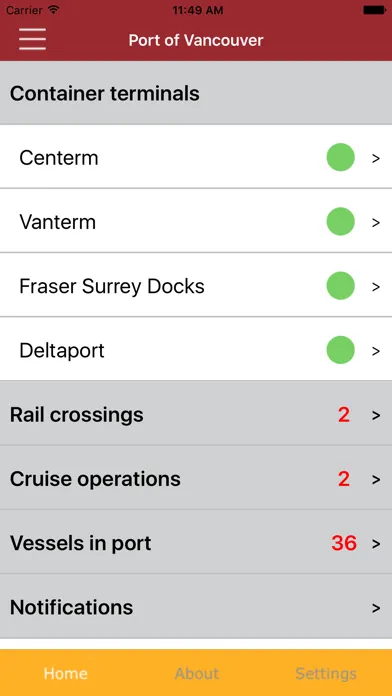Tap the green status dot for Vanterm

coord(341,221)
